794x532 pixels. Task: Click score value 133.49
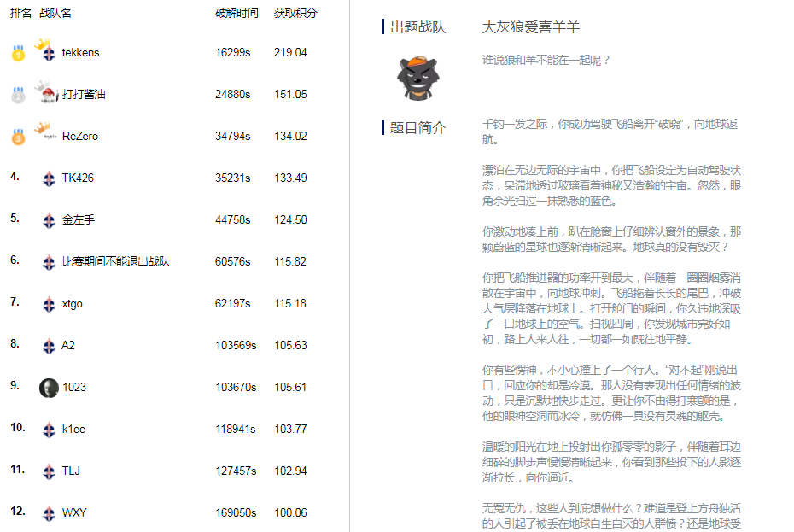290,178
